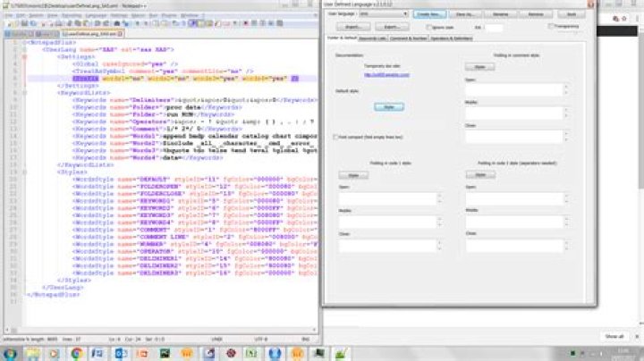Select the Folder & Default tab
This screenshot has height=361, width=644.
pos(342,38)
